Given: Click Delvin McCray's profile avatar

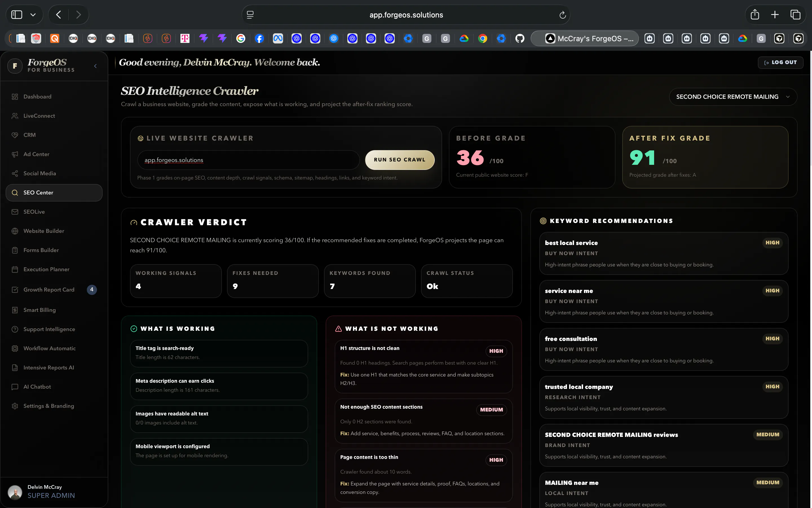Looking at the screenshot, I should [15, 492].
